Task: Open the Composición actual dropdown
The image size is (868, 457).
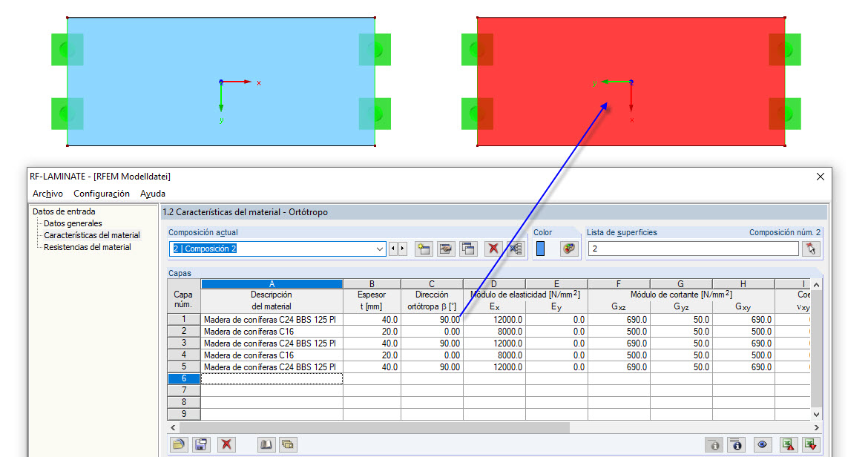Action: tap(380, 249)
